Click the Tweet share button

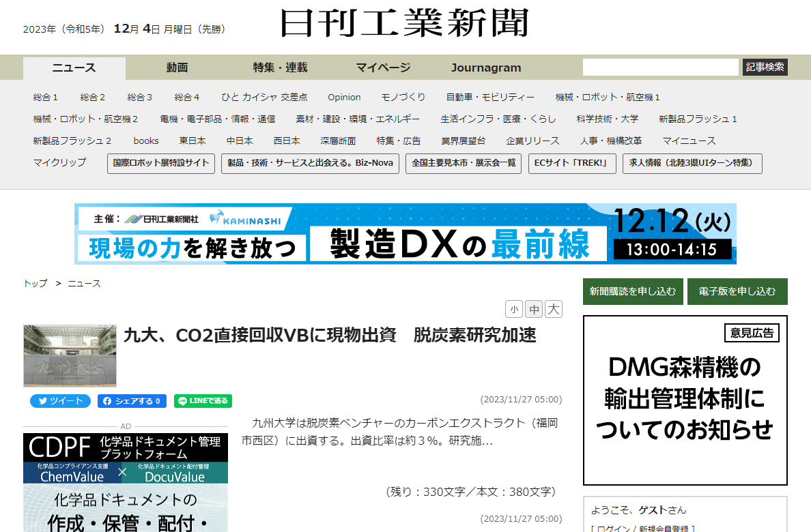[x=60, y=401]
